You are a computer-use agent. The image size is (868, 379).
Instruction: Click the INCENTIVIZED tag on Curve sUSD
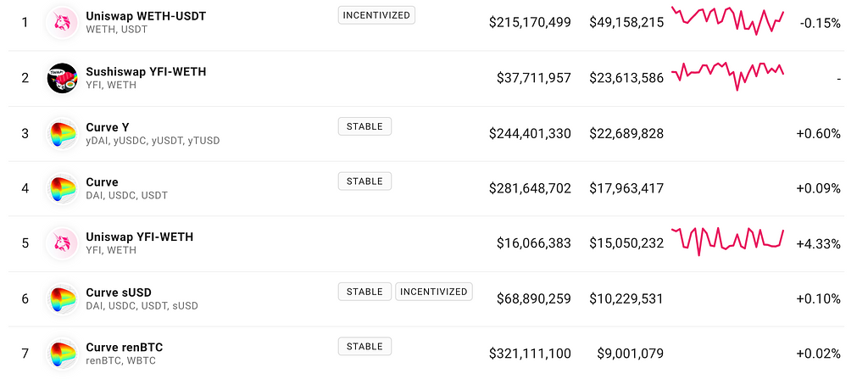coord(434,292)
